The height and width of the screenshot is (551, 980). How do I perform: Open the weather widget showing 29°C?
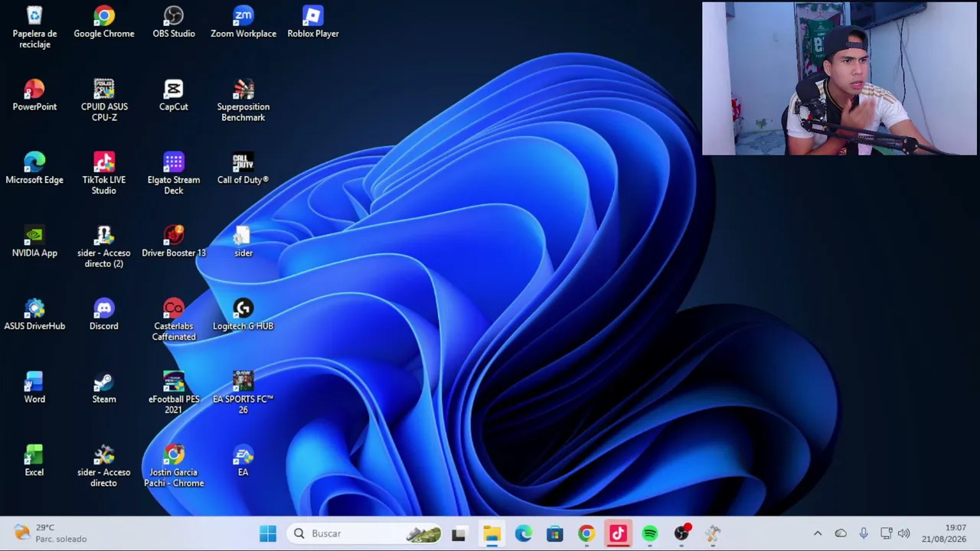click(51, 533)
